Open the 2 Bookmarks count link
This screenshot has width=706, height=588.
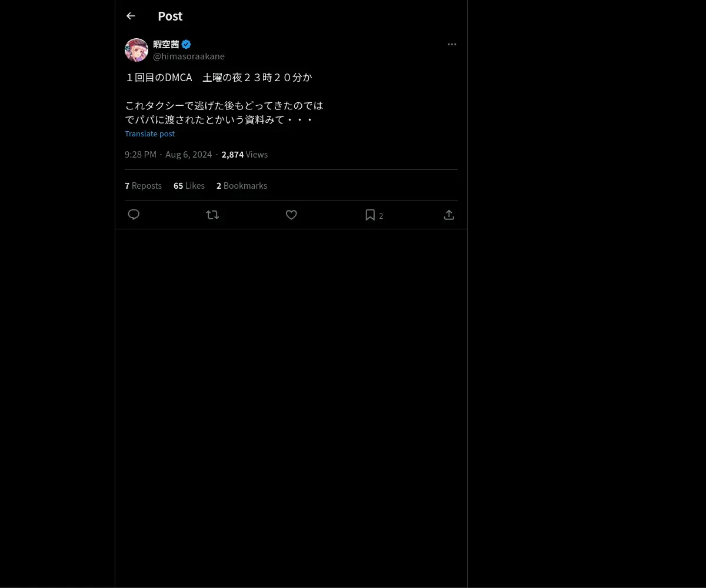(242, 186)
